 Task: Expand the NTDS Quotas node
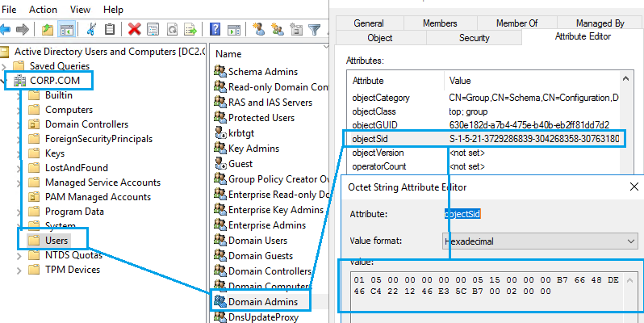(19, 254)
